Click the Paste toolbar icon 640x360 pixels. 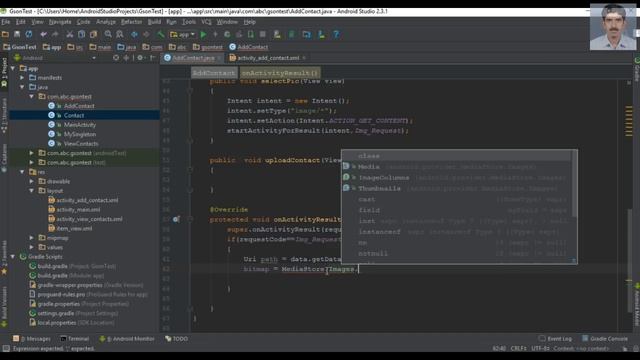tap(93, 35)
